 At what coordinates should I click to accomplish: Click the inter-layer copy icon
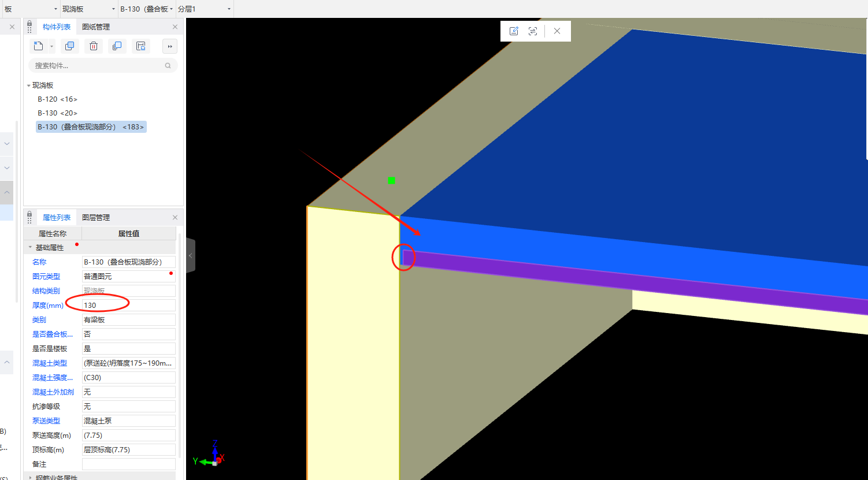[117, 46]
